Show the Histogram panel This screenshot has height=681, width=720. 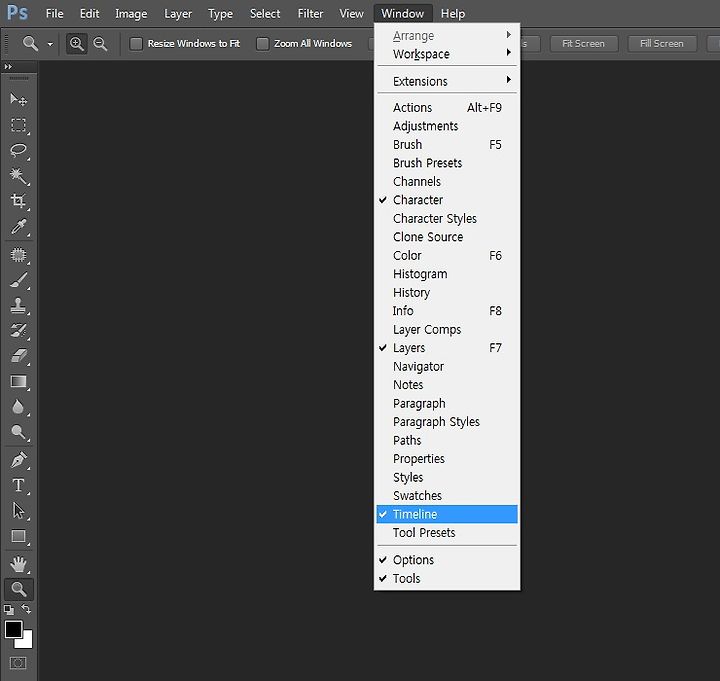[x=447, y=274]
